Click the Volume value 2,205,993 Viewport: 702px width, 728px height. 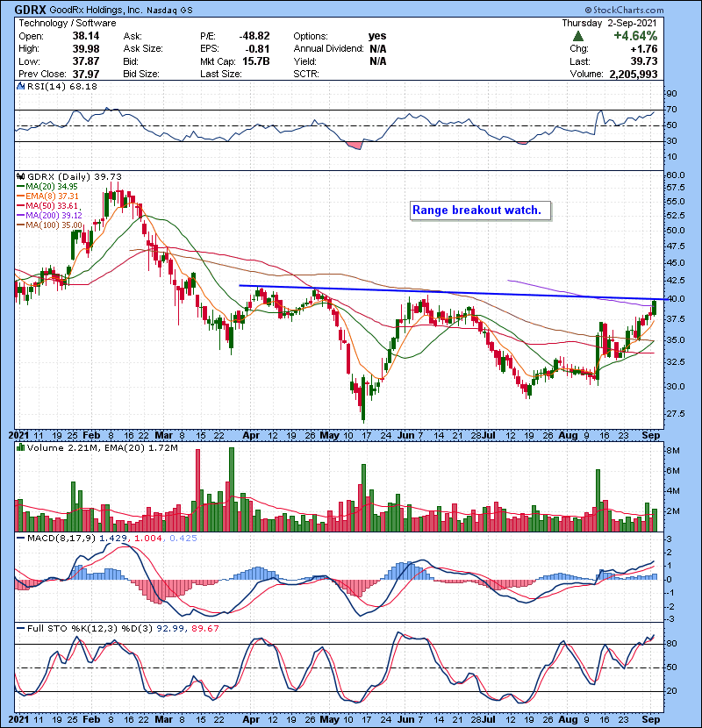click(634, 74)
